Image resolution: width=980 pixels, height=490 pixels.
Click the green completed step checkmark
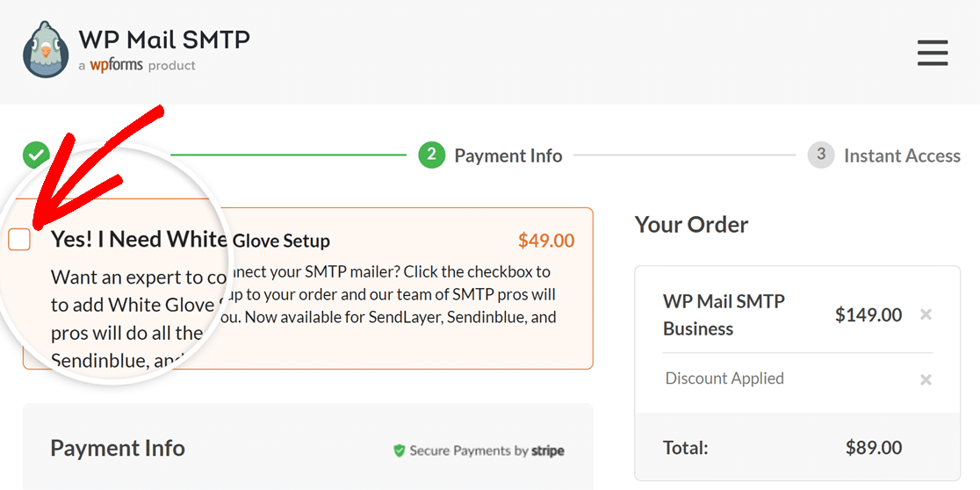point(36,155)
